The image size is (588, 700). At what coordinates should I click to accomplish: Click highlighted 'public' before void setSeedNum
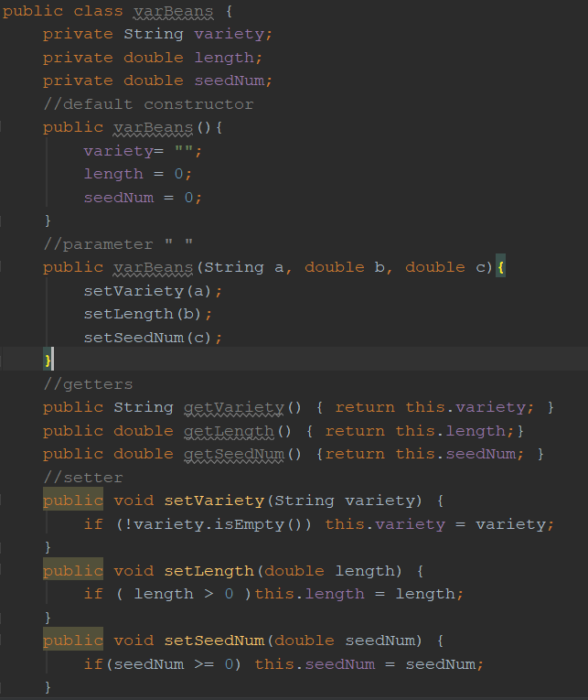click(73, 641)
